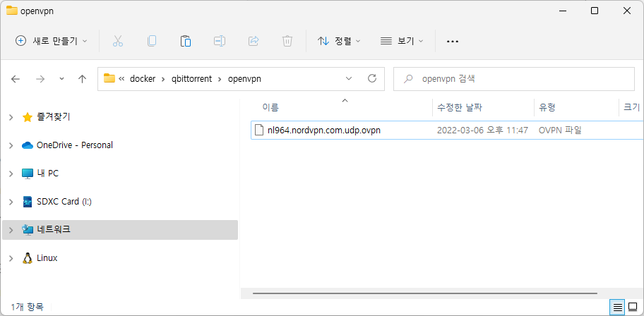The height and width of the screenshot is (316, 644).
Task: Close the openvpn Explorer window
Action: (x=627, y=11)
